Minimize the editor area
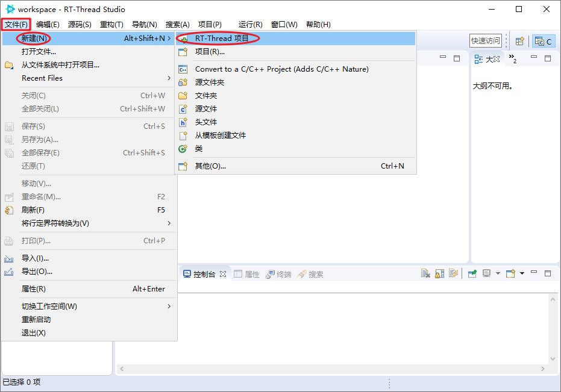561x392 pixels. click(443, 57)
